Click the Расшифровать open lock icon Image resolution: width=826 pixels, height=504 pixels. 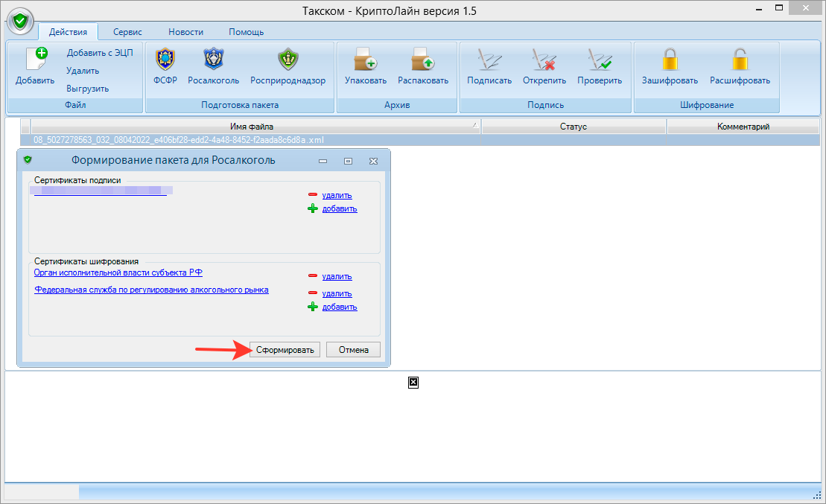tap(740, 59)
